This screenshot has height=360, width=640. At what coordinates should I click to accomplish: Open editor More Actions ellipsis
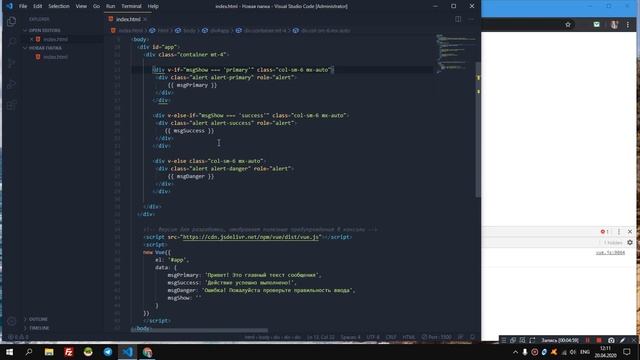coord(471,19)
